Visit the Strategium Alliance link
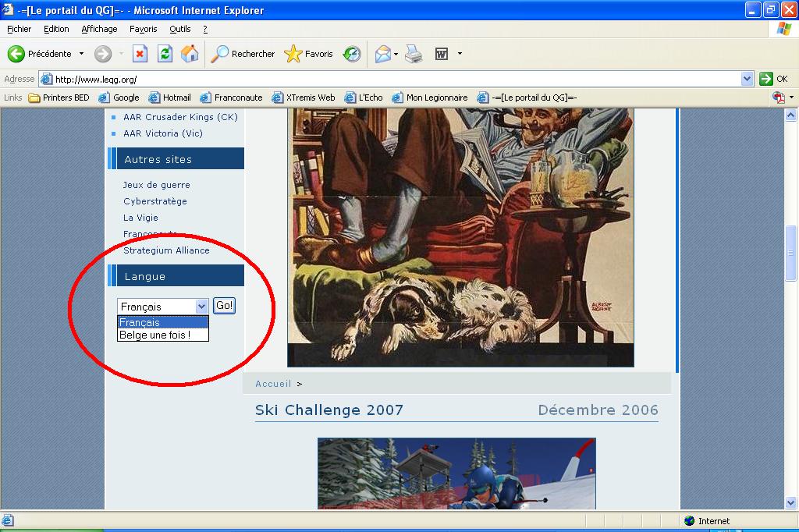799x532 pixels. (166, 250)
